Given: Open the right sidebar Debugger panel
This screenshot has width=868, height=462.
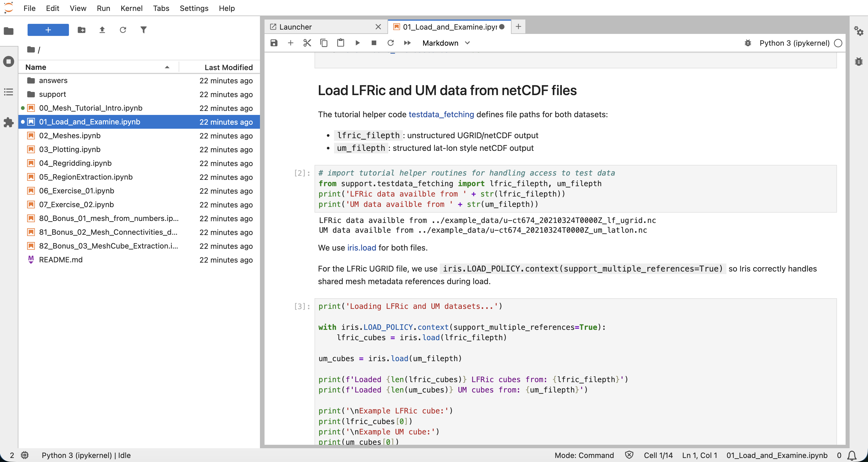Looking at the screenshot, I should tap(859, 61).
